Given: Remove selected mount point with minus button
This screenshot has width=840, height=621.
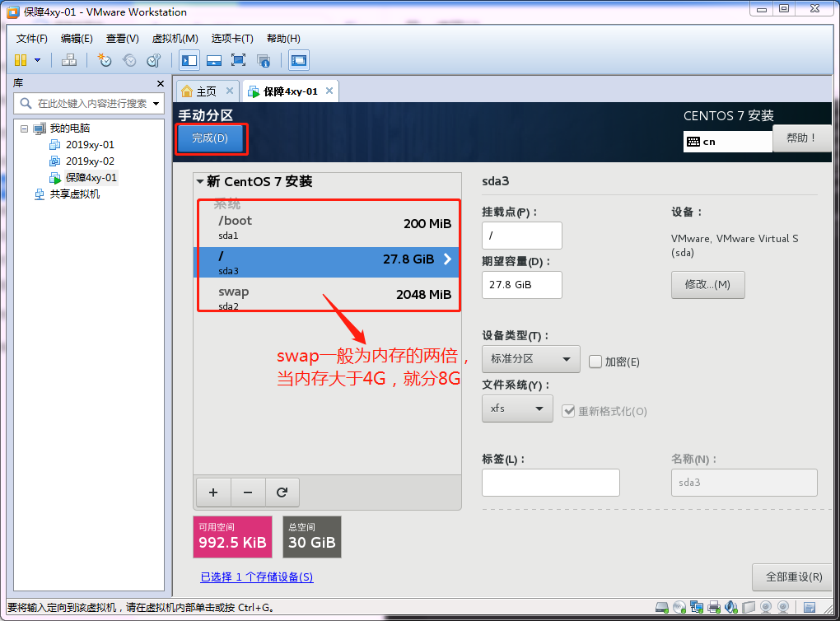Looking at the screenshot, I should (248, 493).
